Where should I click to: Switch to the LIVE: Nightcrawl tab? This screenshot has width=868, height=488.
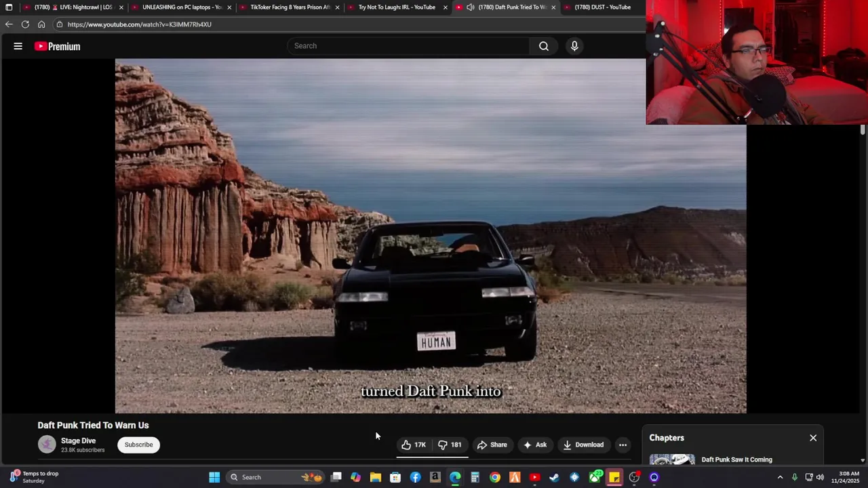click(x=73, y=7)
